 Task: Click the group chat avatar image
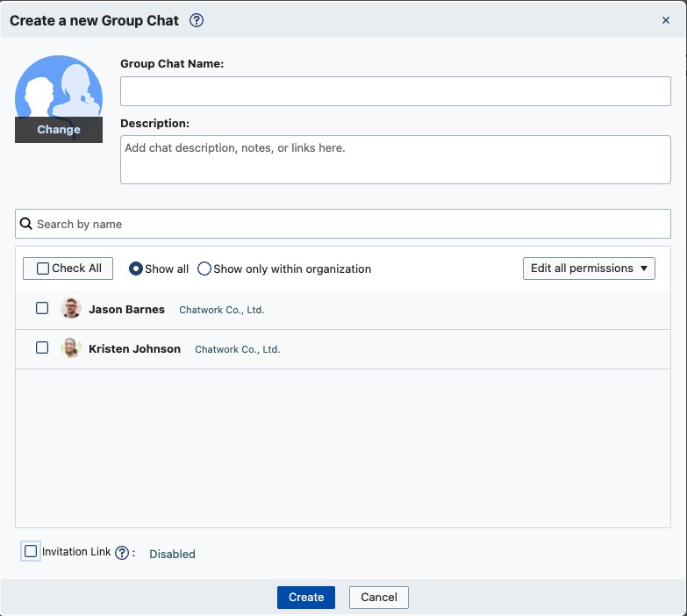point(59,88)
